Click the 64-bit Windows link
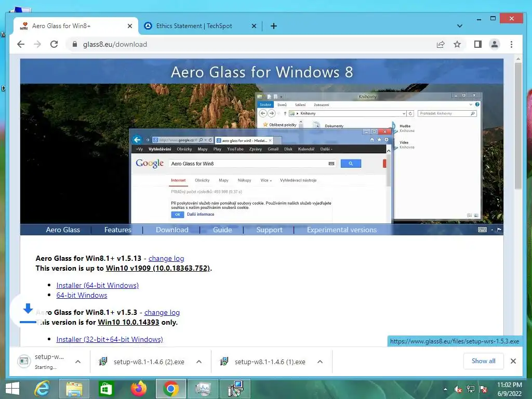 pyautogui.click(x=82, y=295)
